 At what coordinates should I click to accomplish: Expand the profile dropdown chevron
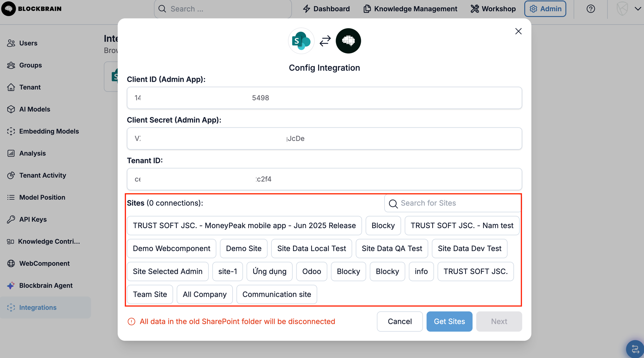[x=638, y=9]
